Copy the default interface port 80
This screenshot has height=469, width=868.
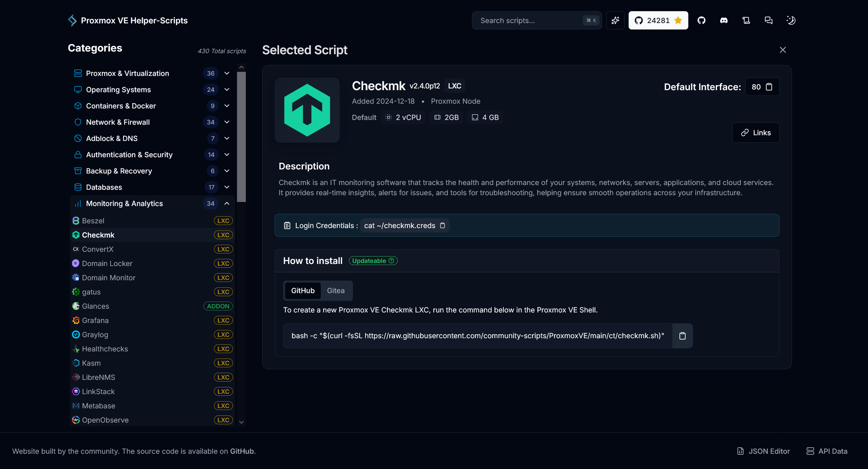coord(769,87)
